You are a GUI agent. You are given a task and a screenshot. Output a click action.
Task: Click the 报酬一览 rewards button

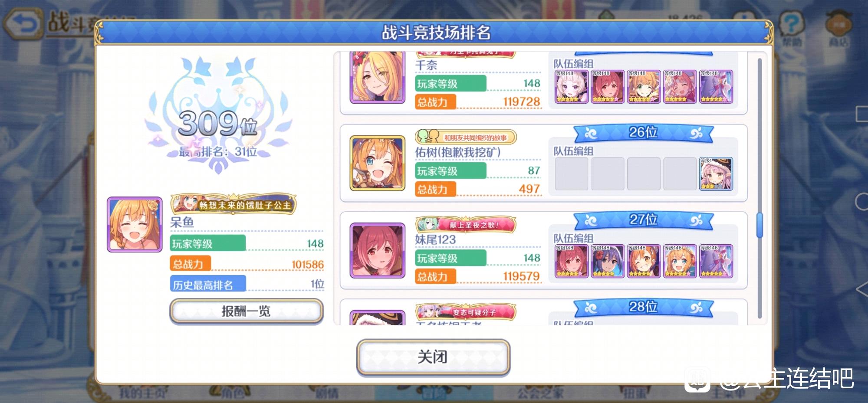coord(246,311)
